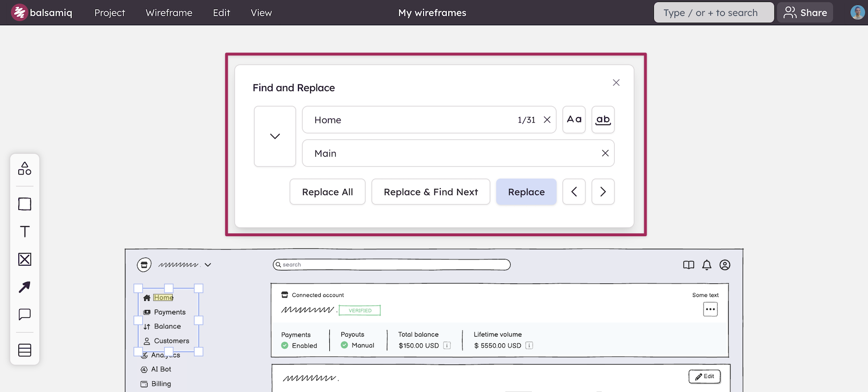The width and height of the screenshot is (868, 392).
Task: Select Payments in wireframe sidebar
Action: pos(170,312)
